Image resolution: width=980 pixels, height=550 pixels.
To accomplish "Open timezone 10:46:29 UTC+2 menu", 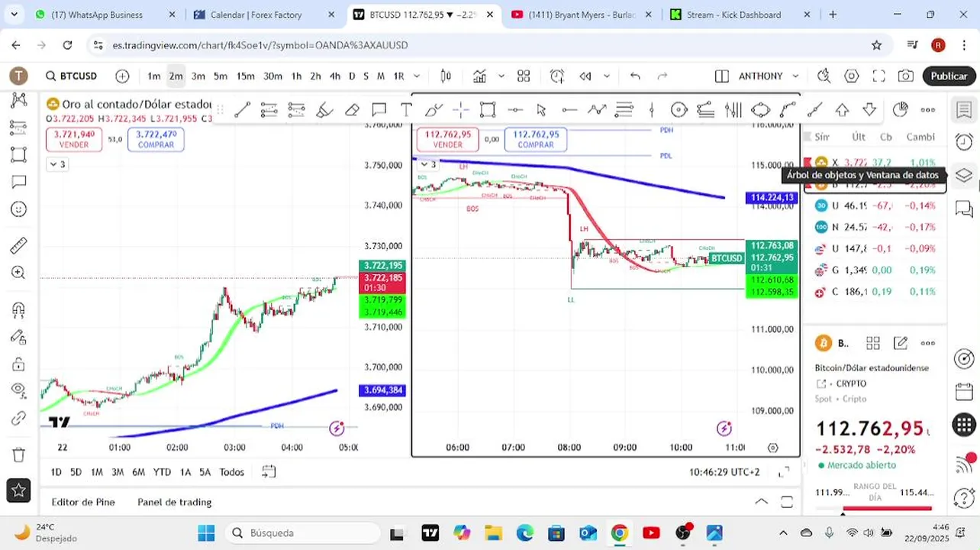I will point(724,472).
